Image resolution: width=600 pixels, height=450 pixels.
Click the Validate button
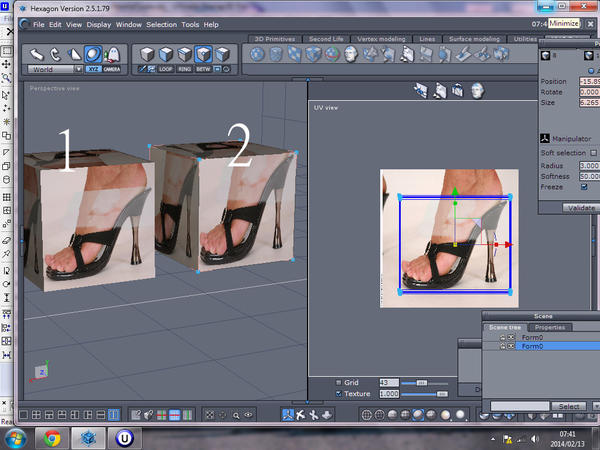coord(581,208)
